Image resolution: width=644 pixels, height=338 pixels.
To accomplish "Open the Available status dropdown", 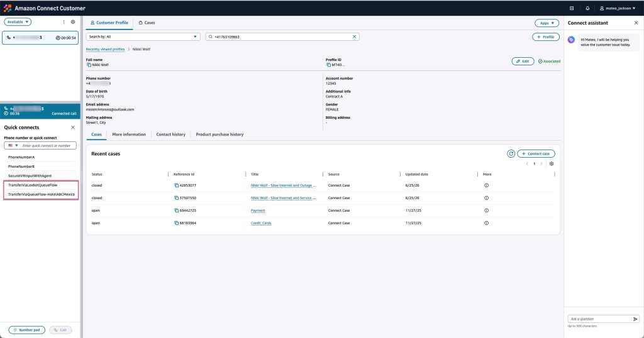I will click(x=18, y=22).
